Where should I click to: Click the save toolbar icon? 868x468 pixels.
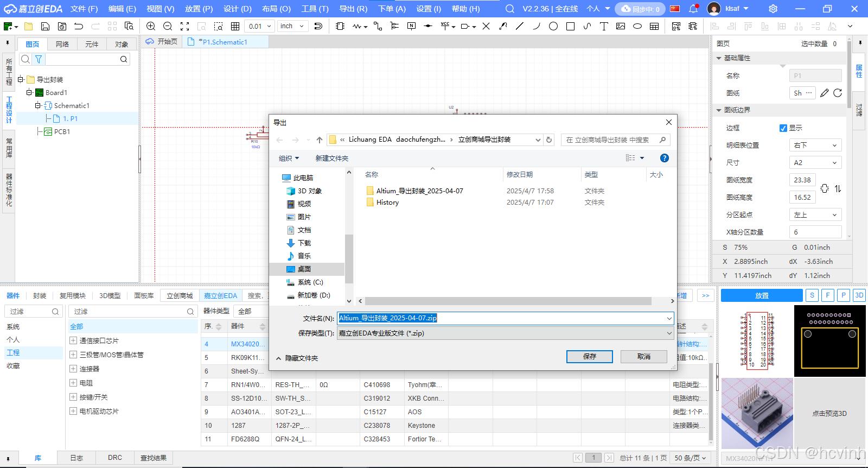click(x=46, y=26)
